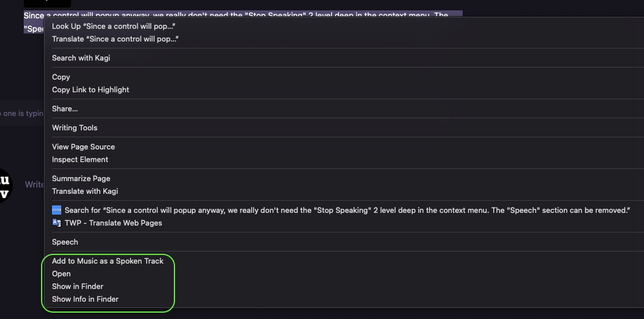This screenshot has width=644, height=319.
Task: Choose Look Up "Since a control will pop…"
Action: click(114, 27)
